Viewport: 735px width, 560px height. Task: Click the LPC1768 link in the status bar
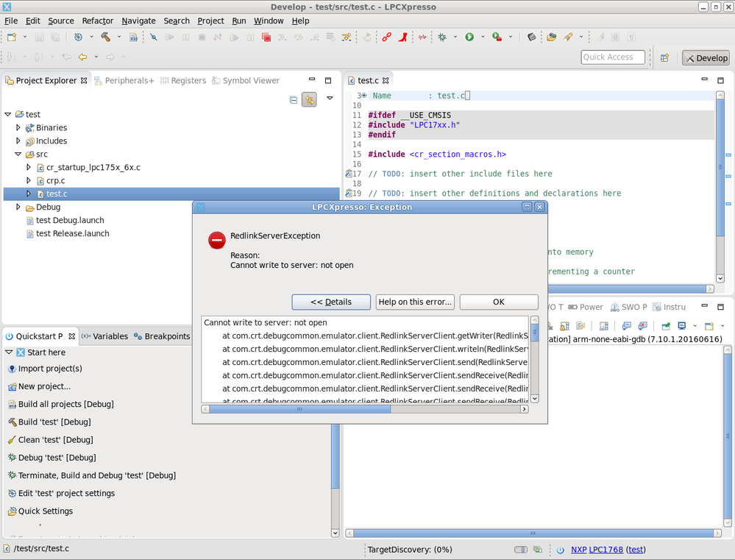point(606,550)
